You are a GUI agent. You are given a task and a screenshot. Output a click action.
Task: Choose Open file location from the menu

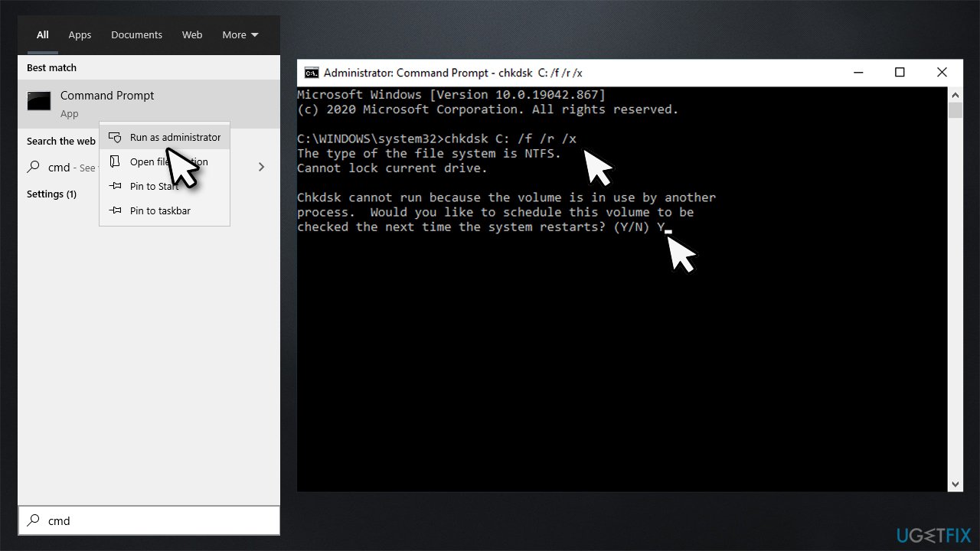pos(168,161)
